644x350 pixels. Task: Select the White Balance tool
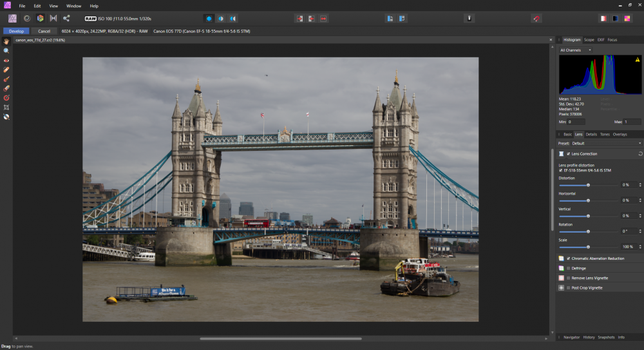coord(6,117)
